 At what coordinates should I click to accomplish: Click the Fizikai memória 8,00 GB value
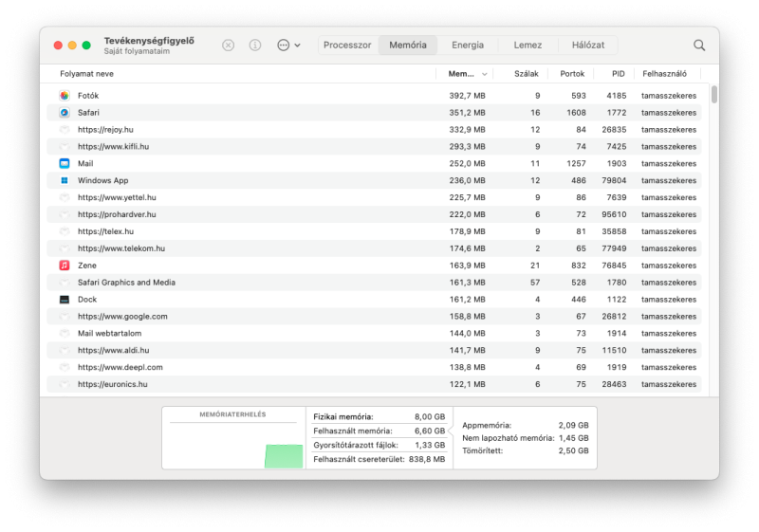click(430, 417)
